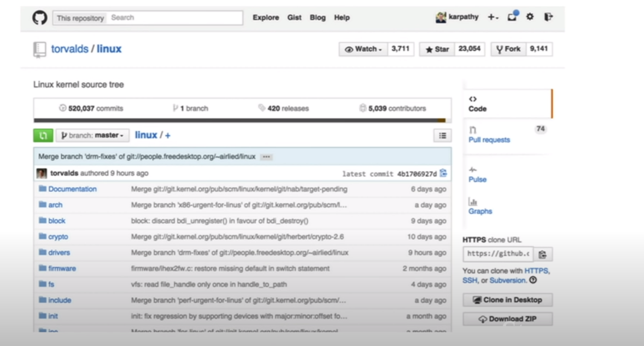Focus the repository search field
The image size is (644, 346).
(174, 18)
